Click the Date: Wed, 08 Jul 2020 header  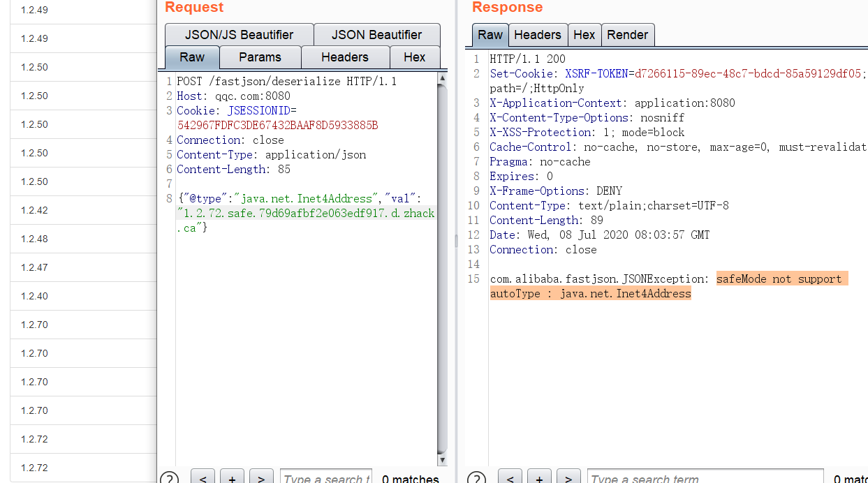(599, 235)
